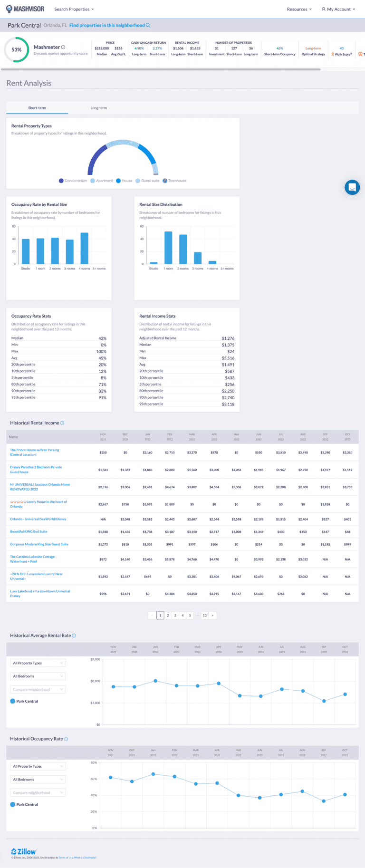Click the 4 rooms occupancy bar
365x868 pixels.
(x=85, y=248)
